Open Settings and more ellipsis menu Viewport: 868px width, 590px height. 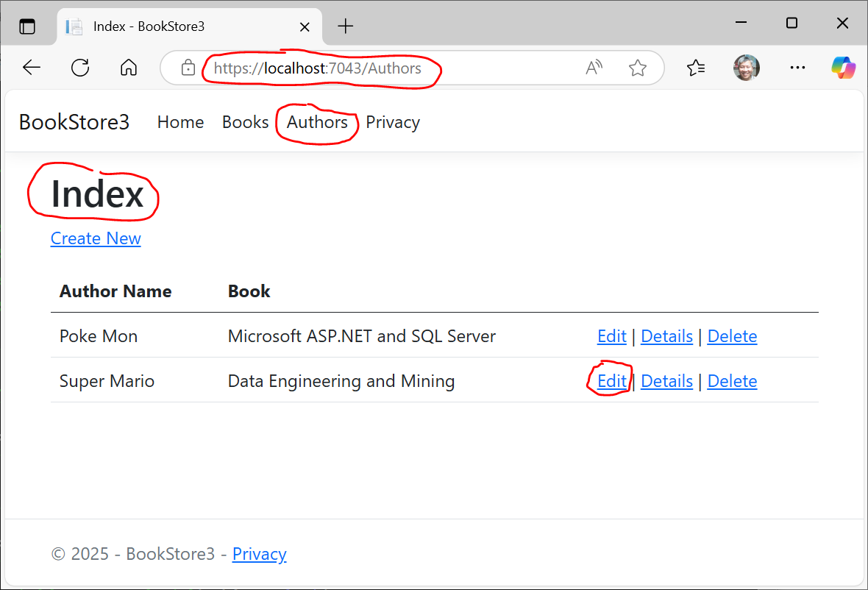pyautogui.click(x=797, y=68)
